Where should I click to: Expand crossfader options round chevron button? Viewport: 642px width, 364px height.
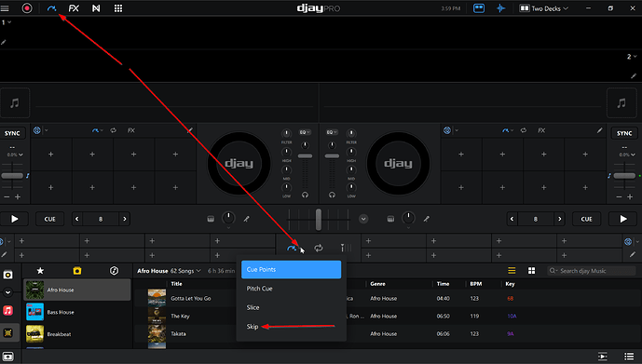tap(363, 219)
